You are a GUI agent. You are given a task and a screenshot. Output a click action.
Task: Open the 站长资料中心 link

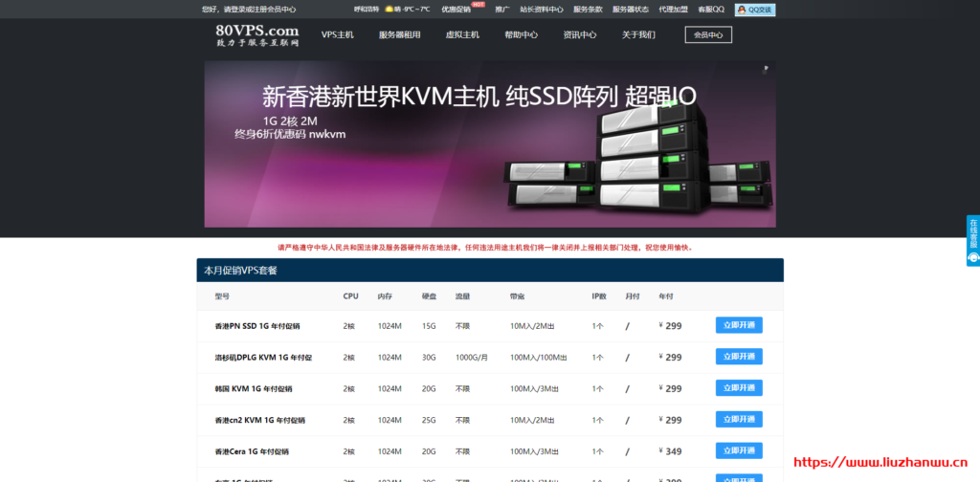coord(542,10)
